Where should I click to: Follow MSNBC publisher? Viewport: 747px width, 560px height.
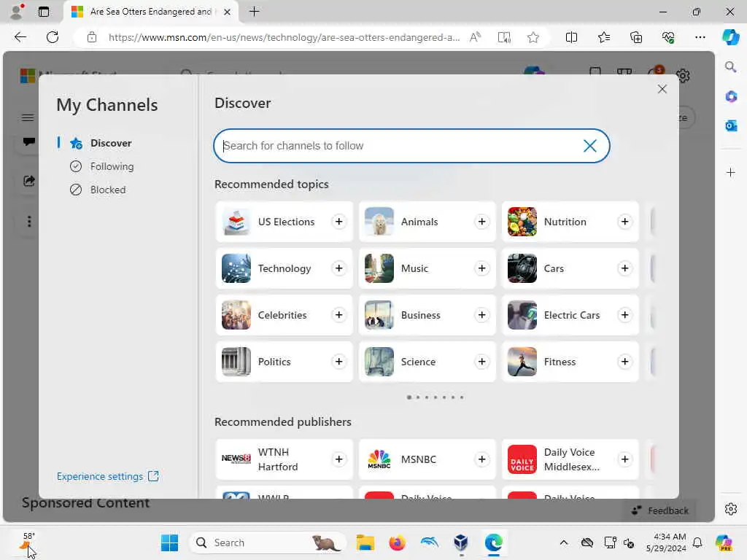[481, 459]
